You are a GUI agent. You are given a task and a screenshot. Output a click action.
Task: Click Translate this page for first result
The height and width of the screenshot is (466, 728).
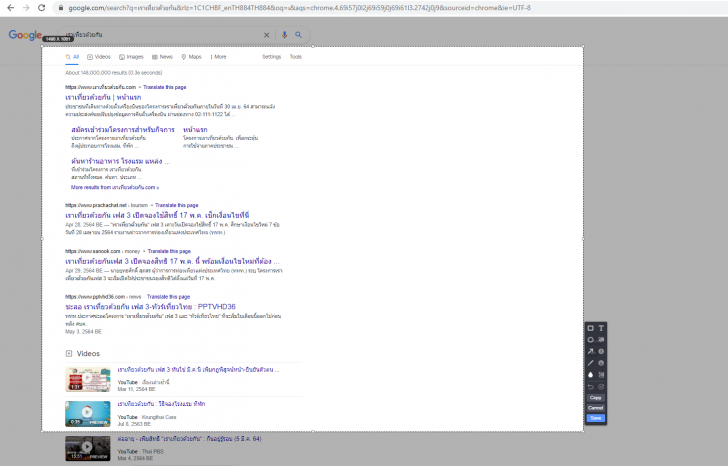point(165,87)
